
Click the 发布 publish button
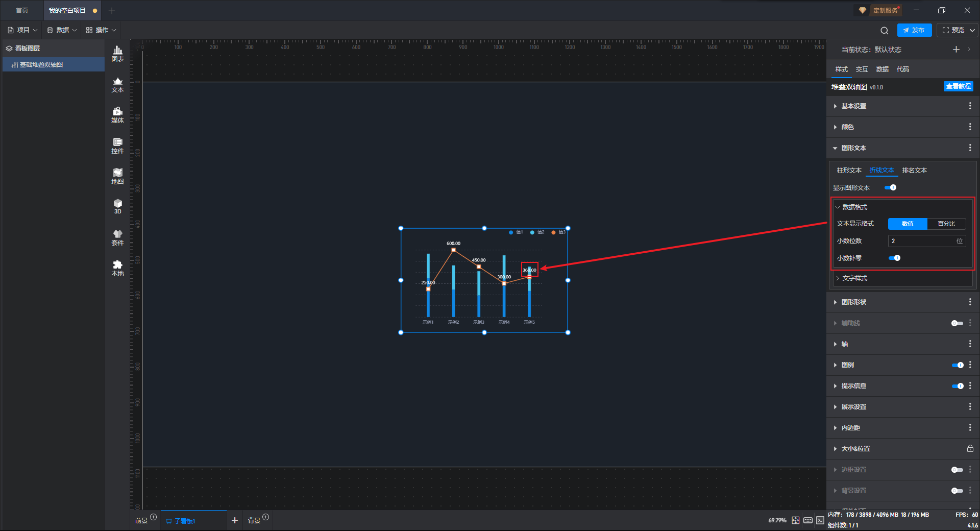click(x=914, y=30)
